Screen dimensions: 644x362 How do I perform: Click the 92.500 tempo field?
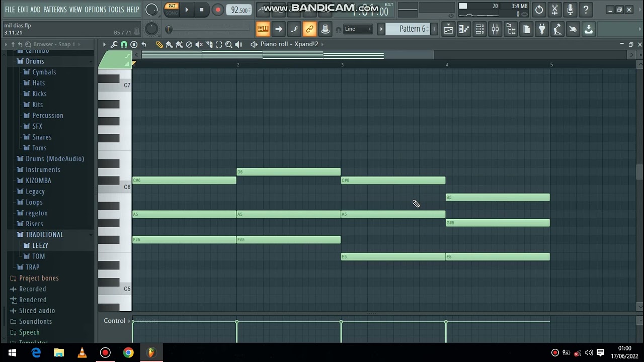[x=239, y=10]
